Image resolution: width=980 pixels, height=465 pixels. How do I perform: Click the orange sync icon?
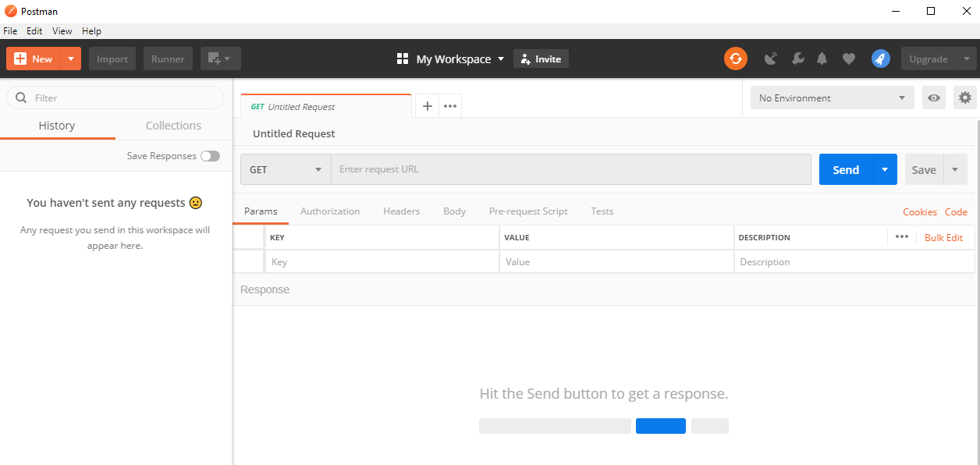point(735,59)
